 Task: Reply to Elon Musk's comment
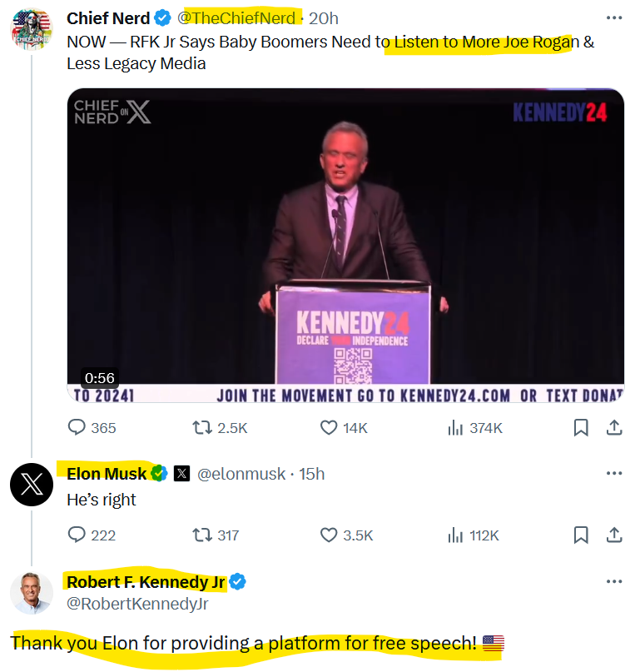(x=77, y=535)
